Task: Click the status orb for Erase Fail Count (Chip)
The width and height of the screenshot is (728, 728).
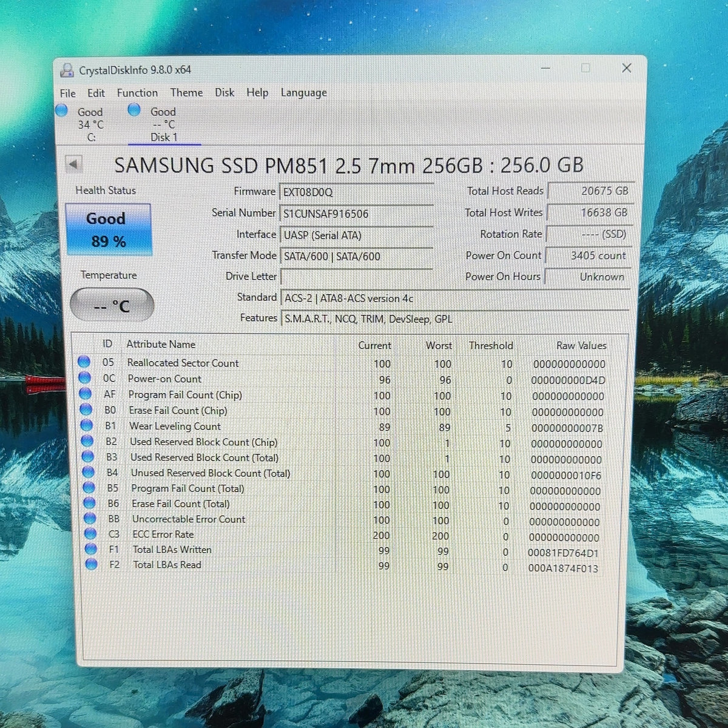Action: [x=86, y=409]
